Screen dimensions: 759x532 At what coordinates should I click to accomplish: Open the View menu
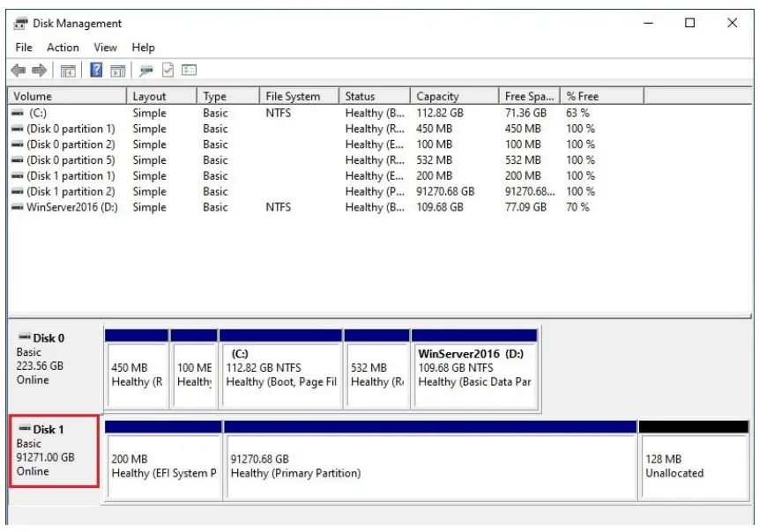point(105,47)
